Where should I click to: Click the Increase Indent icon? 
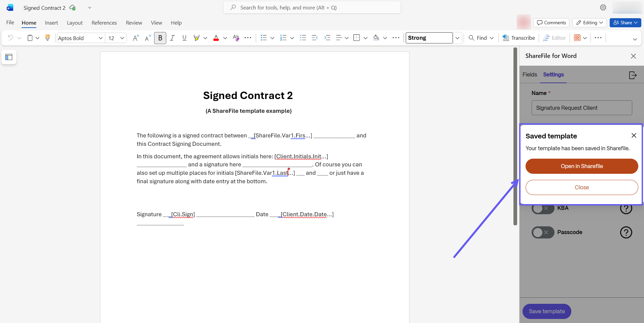(327, 38)
